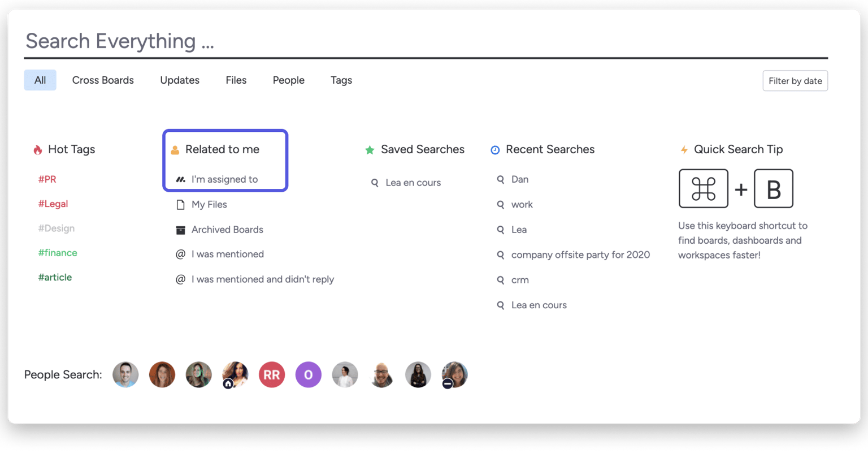Focus the Search Everything input field

tap(426, 41)
